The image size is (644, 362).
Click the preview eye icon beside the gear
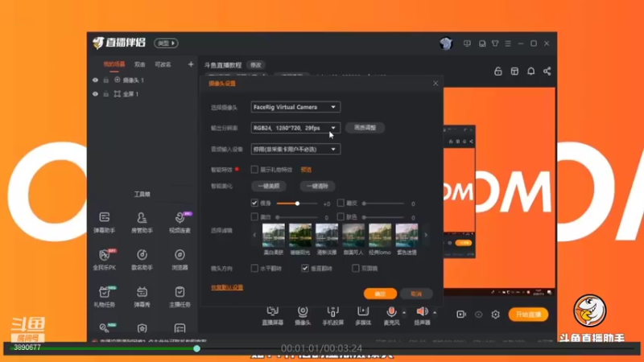478,315
